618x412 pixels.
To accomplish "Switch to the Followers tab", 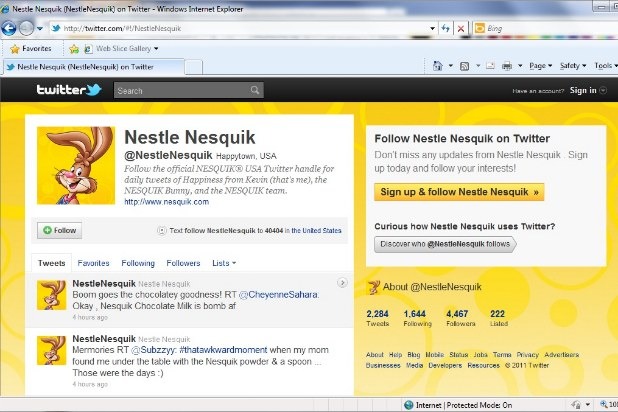I will (183, 263).
